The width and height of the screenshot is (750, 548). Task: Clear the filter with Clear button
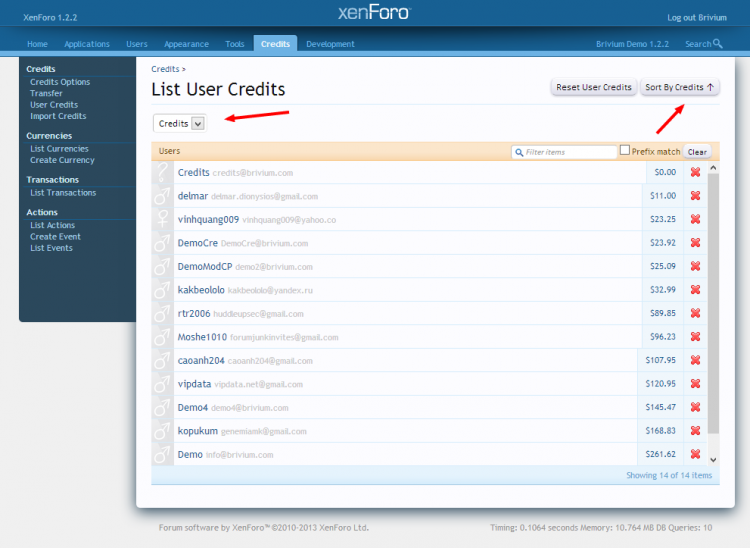tap(697, 152)
